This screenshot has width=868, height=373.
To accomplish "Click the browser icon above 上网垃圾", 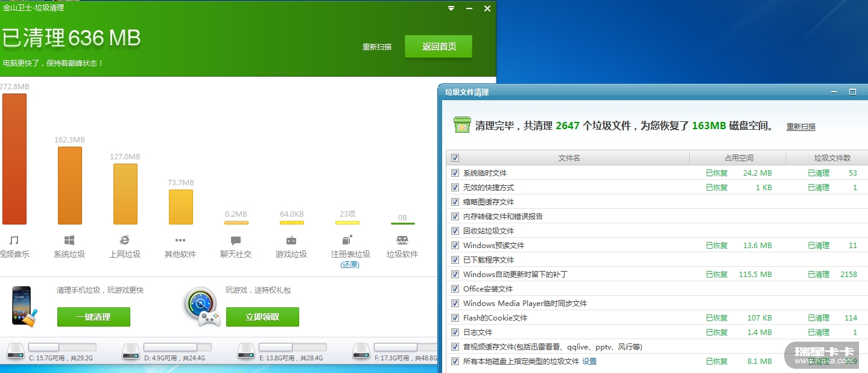I will click(125, 240).
